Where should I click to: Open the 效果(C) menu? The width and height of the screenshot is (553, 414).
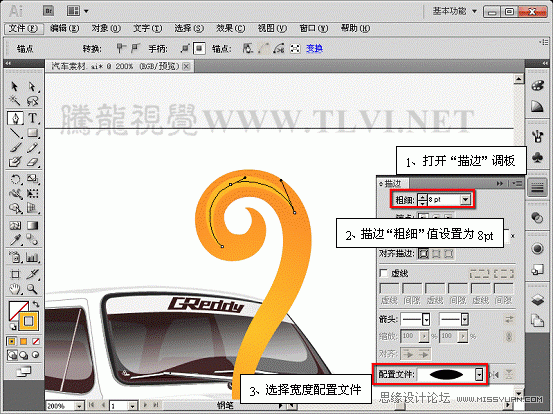231,28
